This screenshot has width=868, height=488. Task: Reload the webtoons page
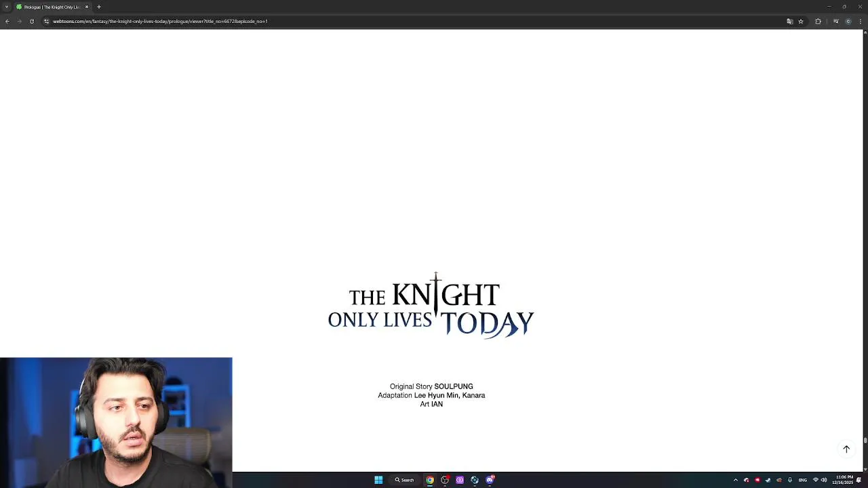pos(31,21)
